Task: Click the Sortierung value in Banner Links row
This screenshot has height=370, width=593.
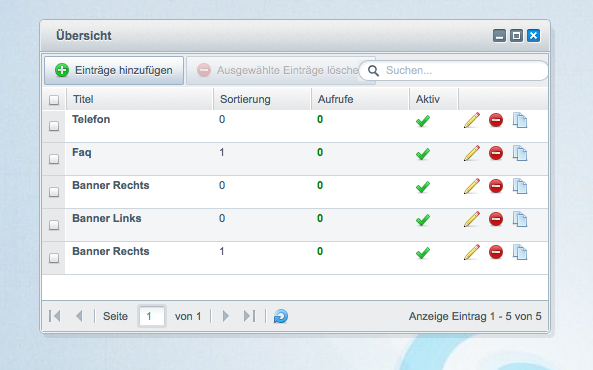Action: tap(222, 218)
